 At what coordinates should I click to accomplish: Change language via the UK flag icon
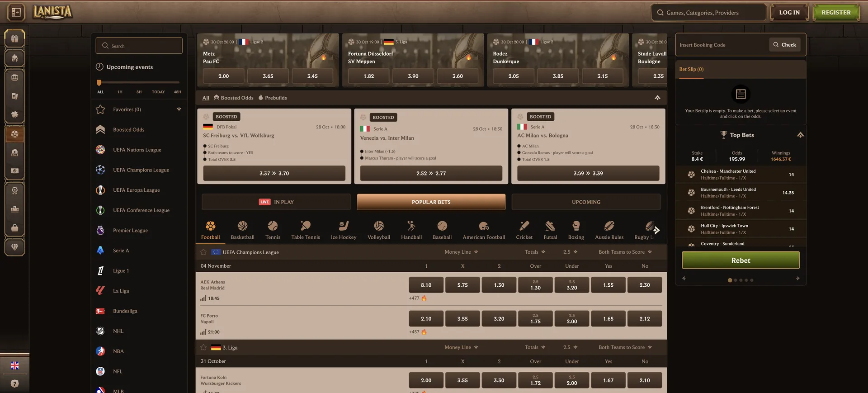tap(14, 365)
